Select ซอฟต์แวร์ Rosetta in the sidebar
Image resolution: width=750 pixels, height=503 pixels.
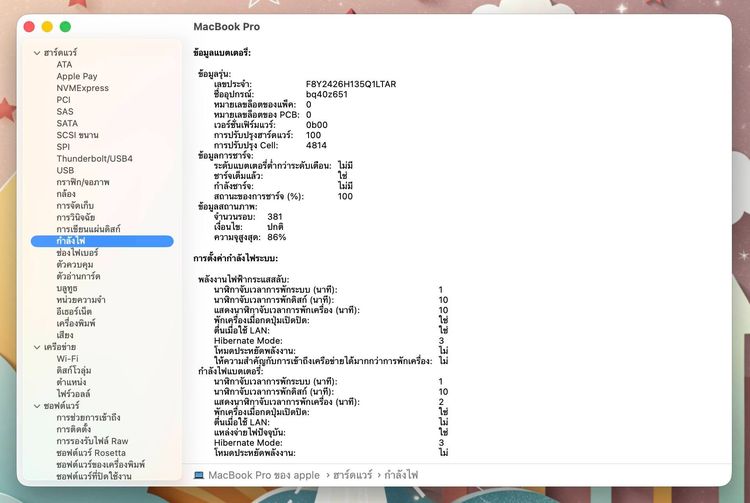coord(90,453)
